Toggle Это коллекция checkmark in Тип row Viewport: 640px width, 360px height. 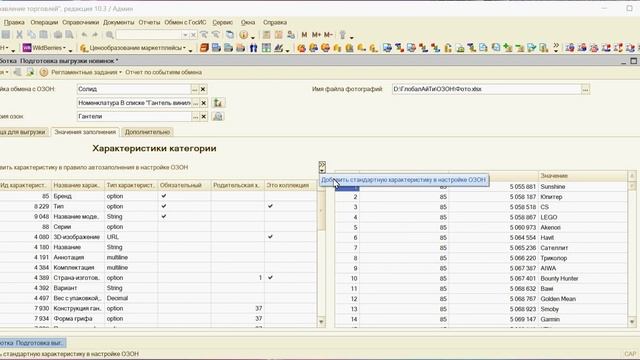click(x=270, y=206)
